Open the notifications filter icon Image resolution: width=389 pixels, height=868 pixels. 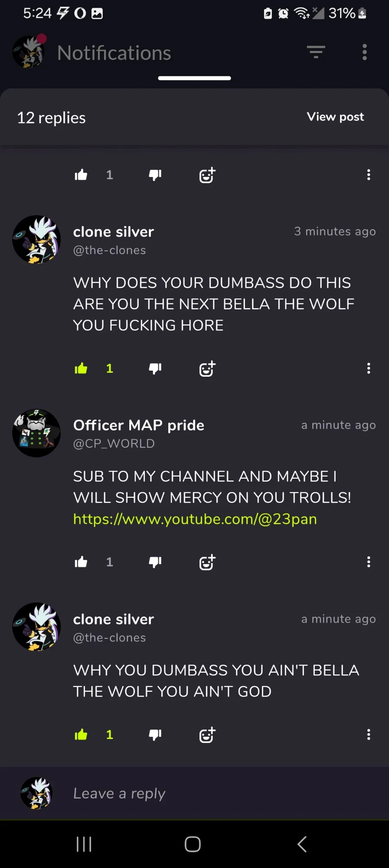[x=316, y=52]
